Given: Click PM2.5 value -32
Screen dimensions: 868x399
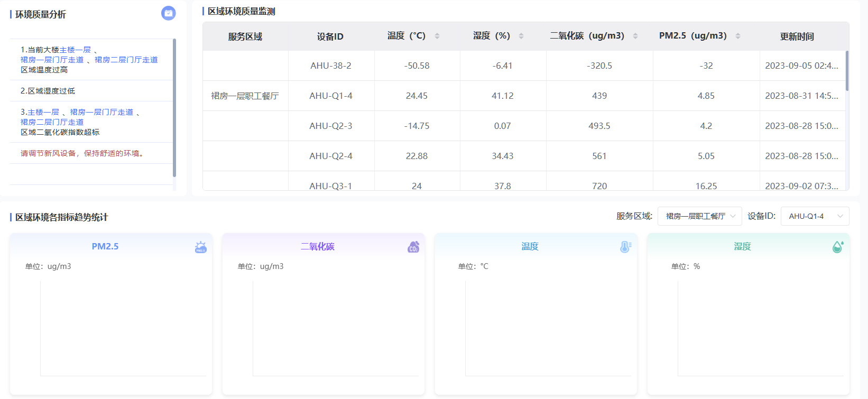Looking at the screenshot, I should point(706,66).
